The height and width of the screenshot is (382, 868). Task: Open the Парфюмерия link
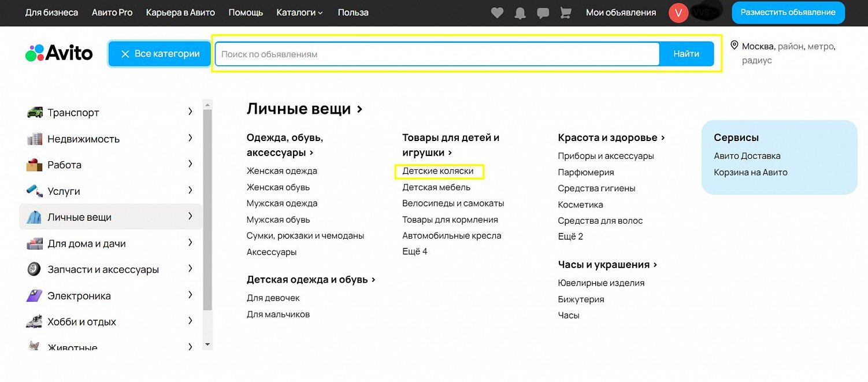coord(586,172)
